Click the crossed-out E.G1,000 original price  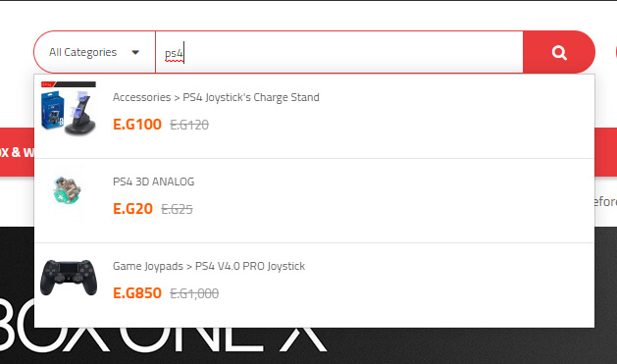194,293
